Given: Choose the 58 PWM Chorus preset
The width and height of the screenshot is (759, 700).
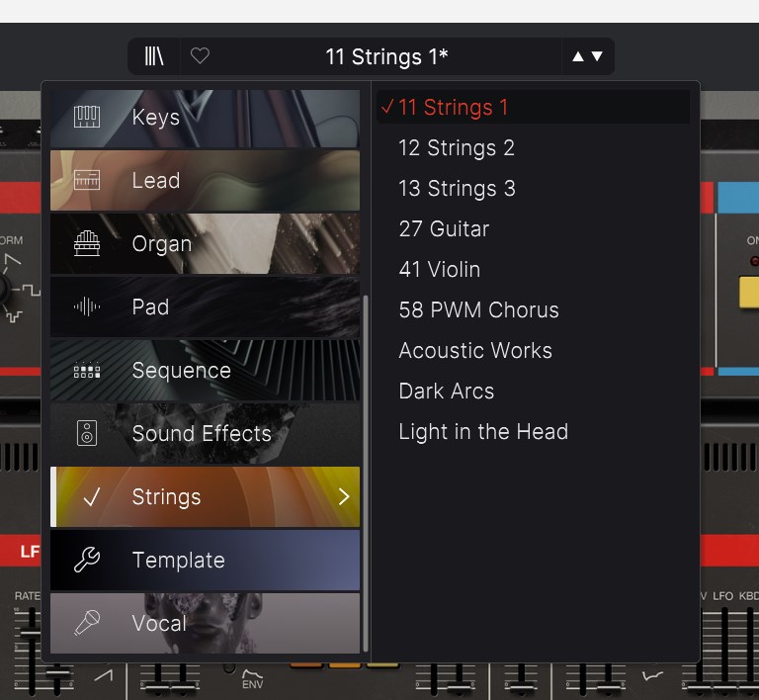Looking at the screenshot, I should click(x=478, y=310).
